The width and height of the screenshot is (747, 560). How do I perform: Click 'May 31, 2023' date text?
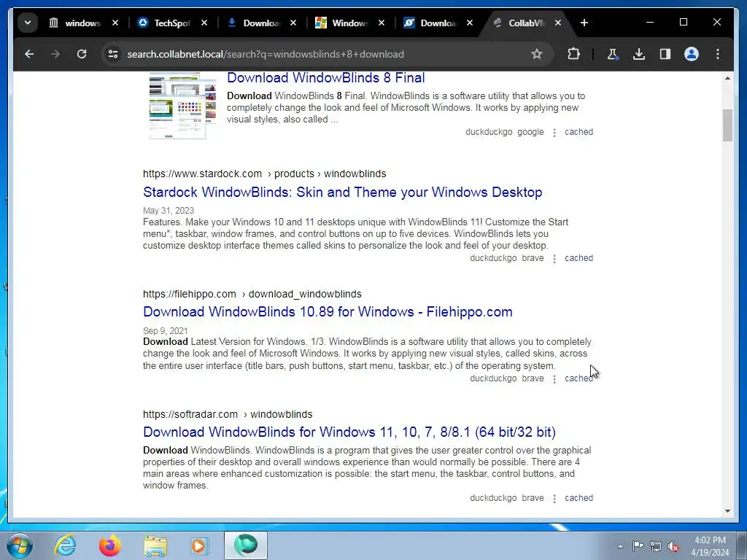[169, 211]
